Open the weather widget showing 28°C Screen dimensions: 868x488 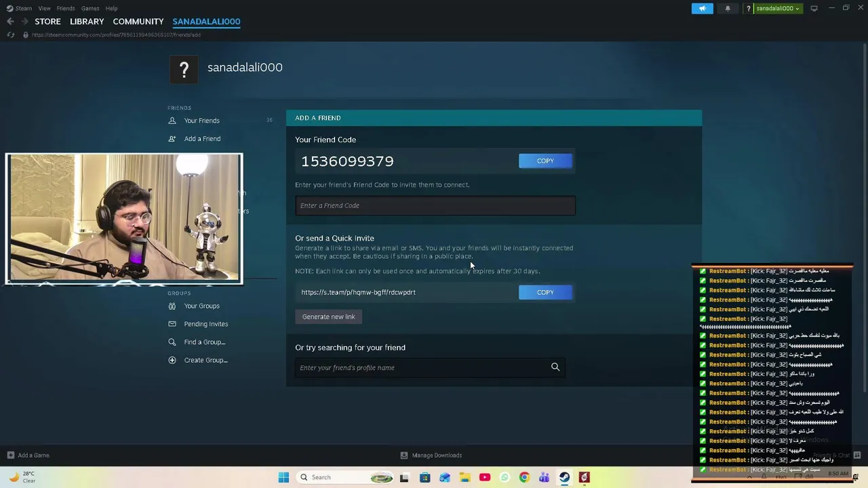[22, 477]
